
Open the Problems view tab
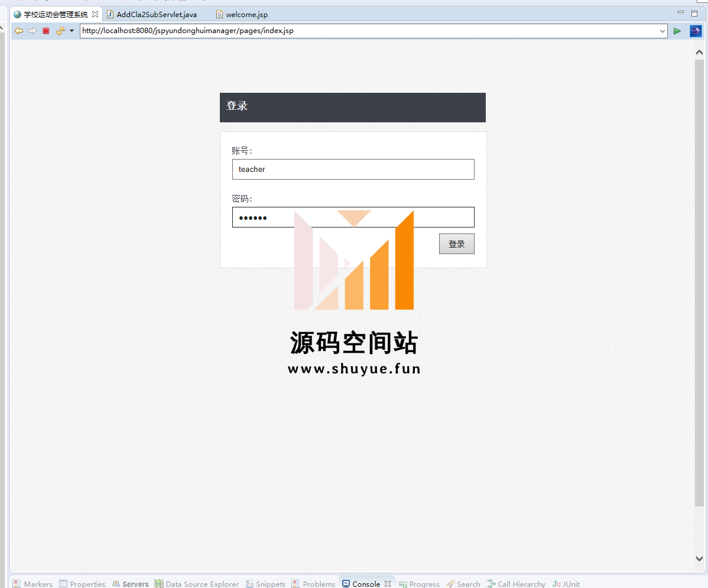[x=314, y=584]
